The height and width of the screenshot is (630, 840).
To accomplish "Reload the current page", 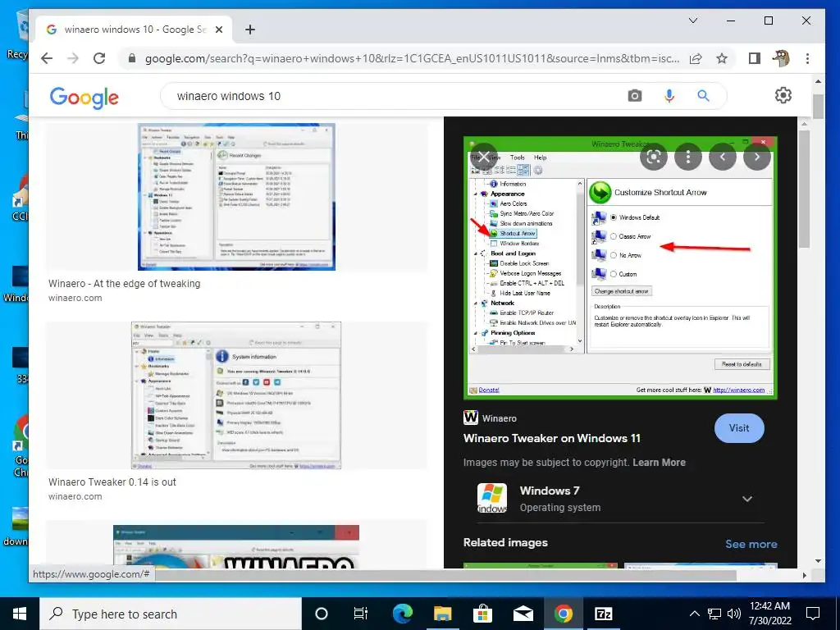I will coord(99,58).
